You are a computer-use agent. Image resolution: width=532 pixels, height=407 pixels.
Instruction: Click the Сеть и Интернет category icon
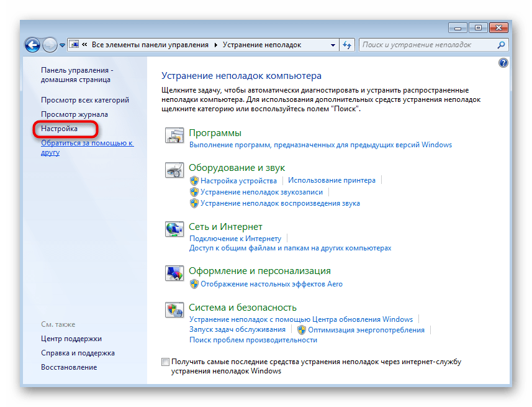point(174,229)
